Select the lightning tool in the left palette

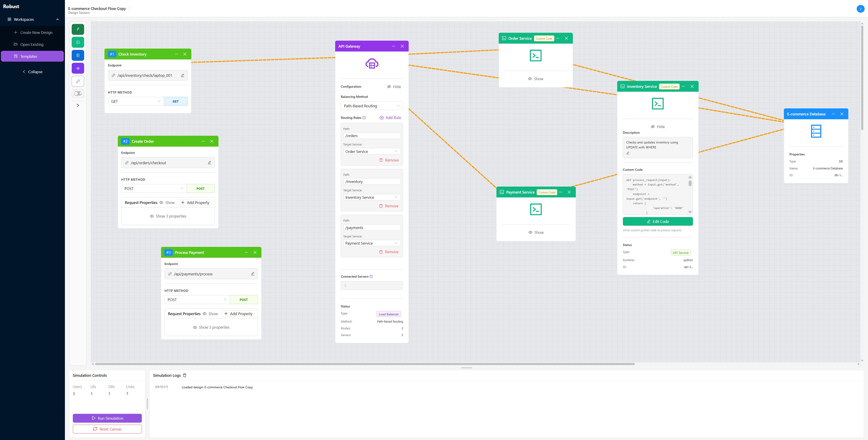click(78, 29)
